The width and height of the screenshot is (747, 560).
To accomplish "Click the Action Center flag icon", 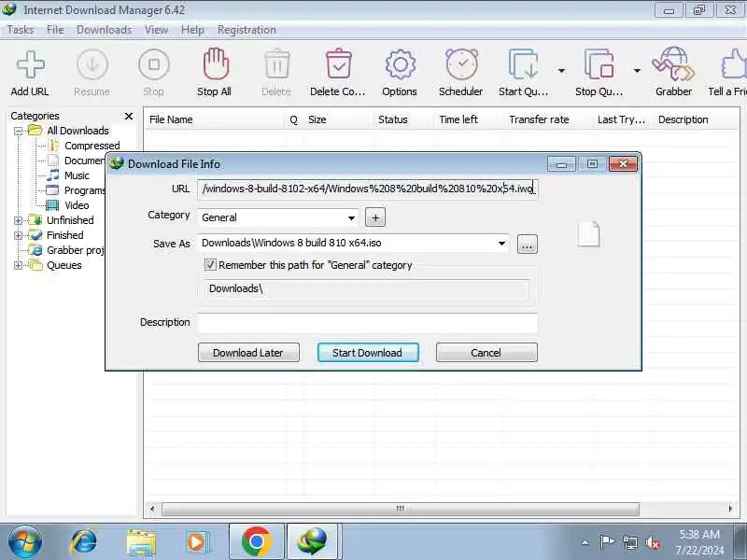I will [606, 541].
